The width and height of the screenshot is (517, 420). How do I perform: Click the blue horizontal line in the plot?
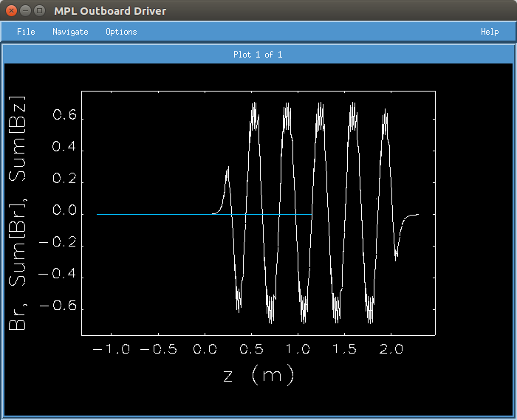148,214
